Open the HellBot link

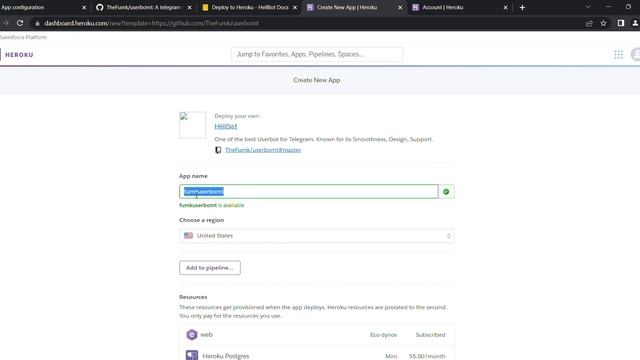click(226, 126)
